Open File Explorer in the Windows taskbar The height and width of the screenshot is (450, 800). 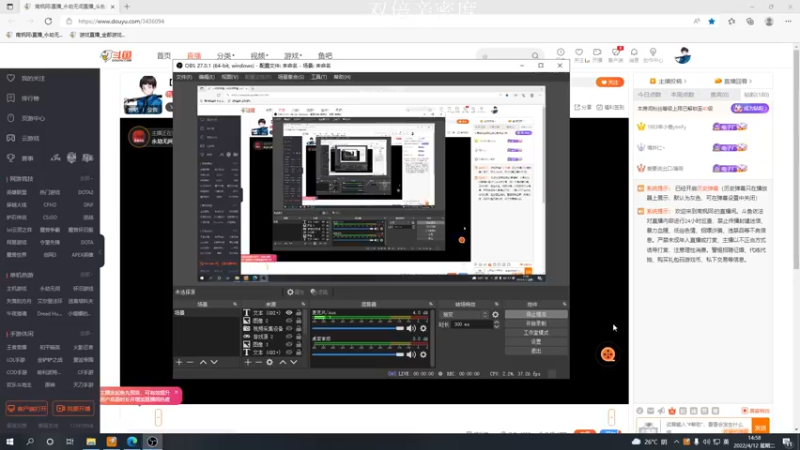91,442
